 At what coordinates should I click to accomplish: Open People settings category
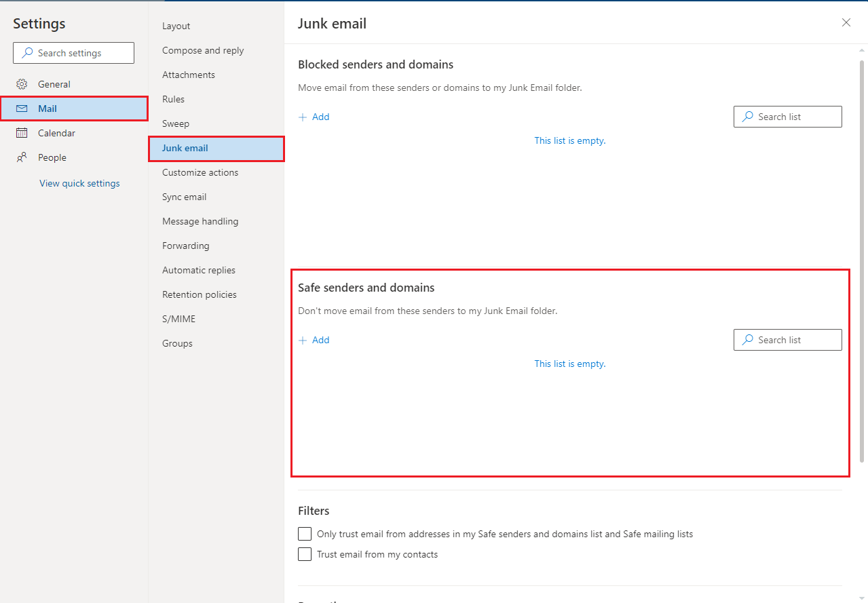(x=74, y=157)
